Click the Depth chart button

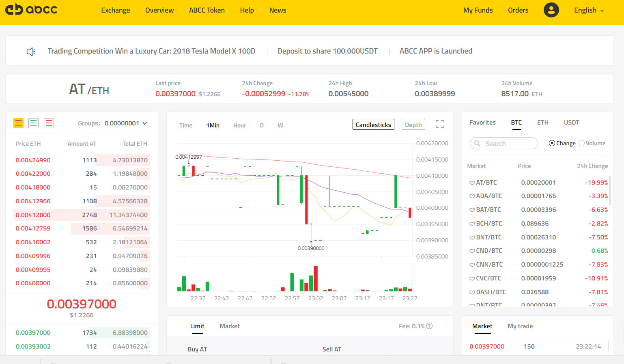point(413,125)
